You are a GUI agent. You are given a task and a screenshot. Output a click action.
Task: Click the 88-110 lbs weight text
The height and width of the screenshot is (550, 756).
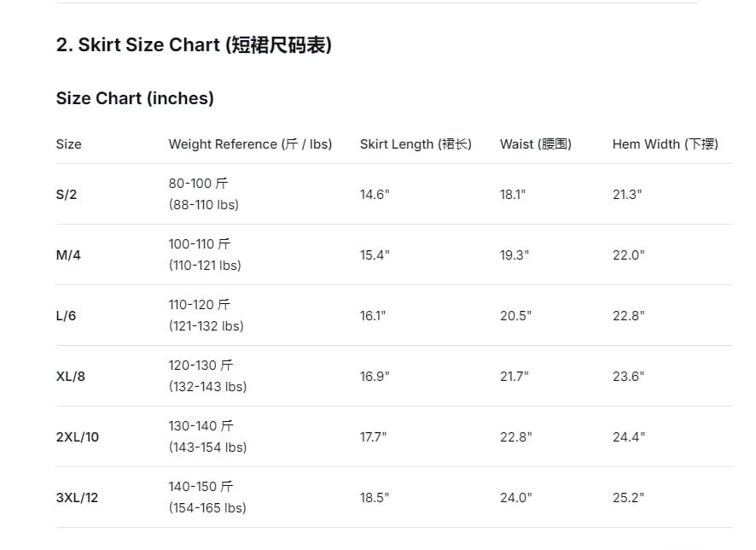tap(203, 205)
